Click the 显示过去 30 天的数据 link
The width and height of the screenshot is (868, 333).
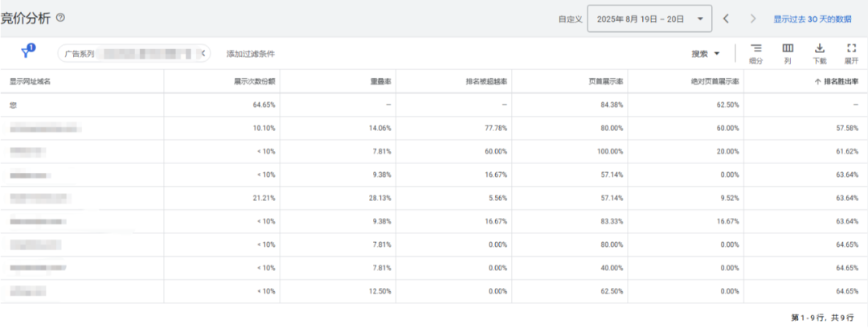tap(812, 18)
